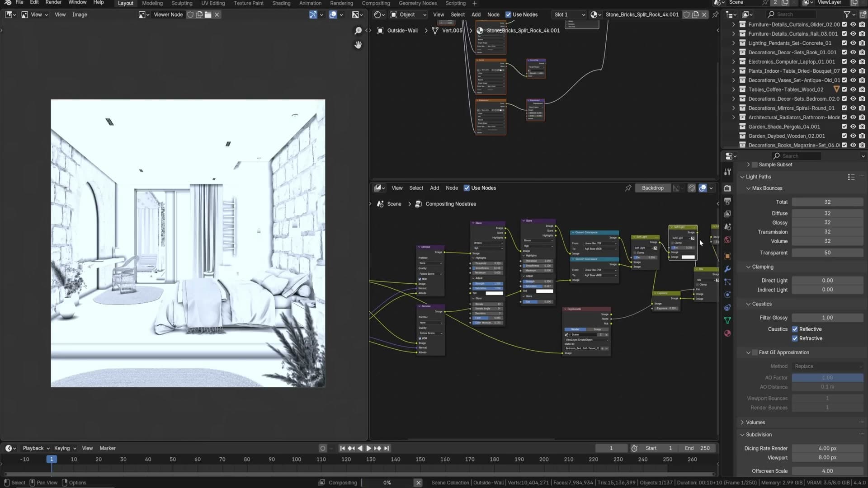Open the Particles properties tab

[727, 282]
